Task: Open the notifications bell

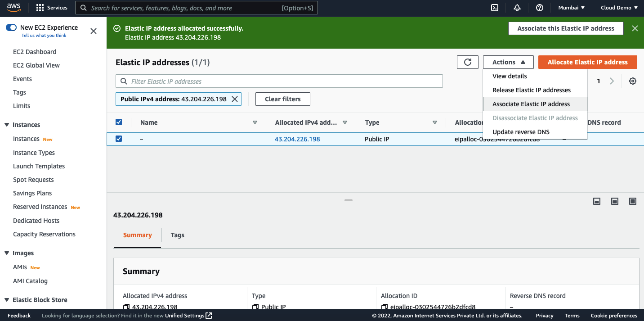Action: coord(517,8)
